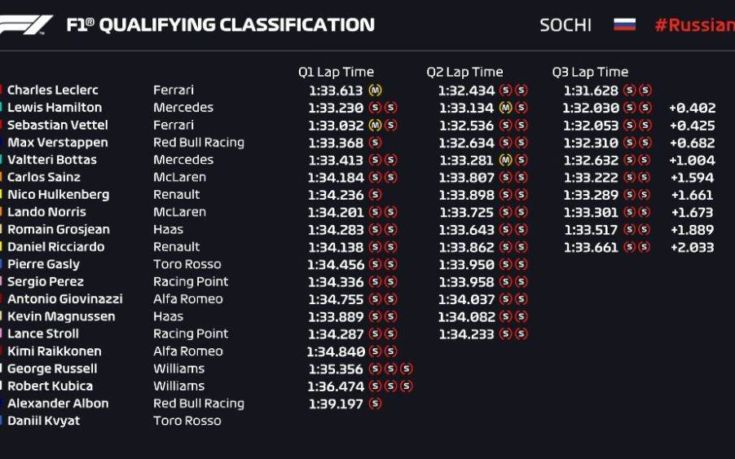The width and height of the screenshot is (735, 459).
Task: Click Leclerc's Q3 lap time 1:31.628
Action: (590, 90)
